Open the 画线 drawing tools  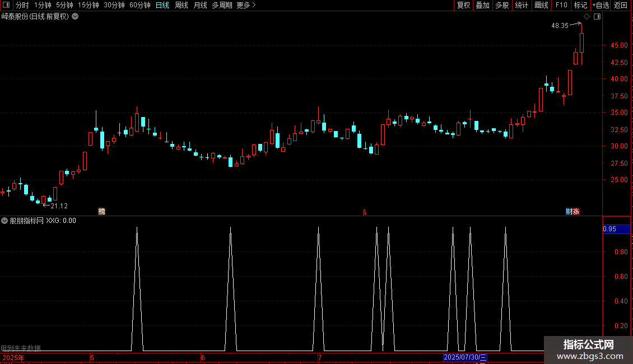click(x=541, y=5)
